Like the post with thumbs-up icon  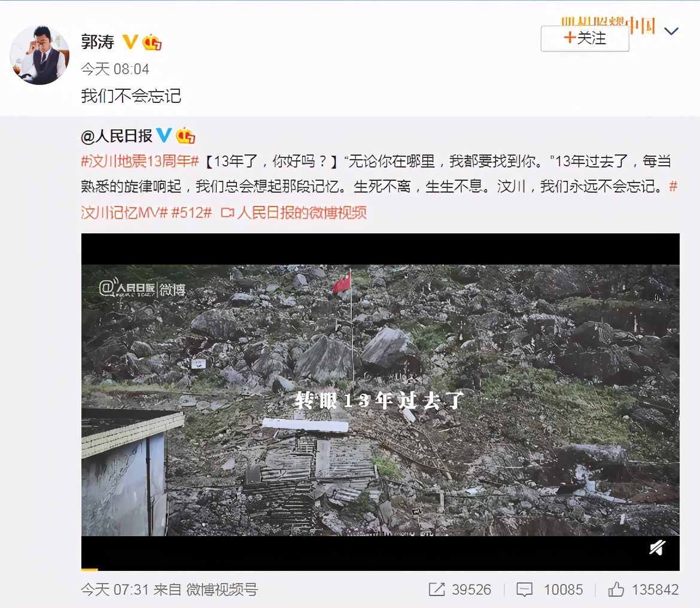tap(616, 589)
